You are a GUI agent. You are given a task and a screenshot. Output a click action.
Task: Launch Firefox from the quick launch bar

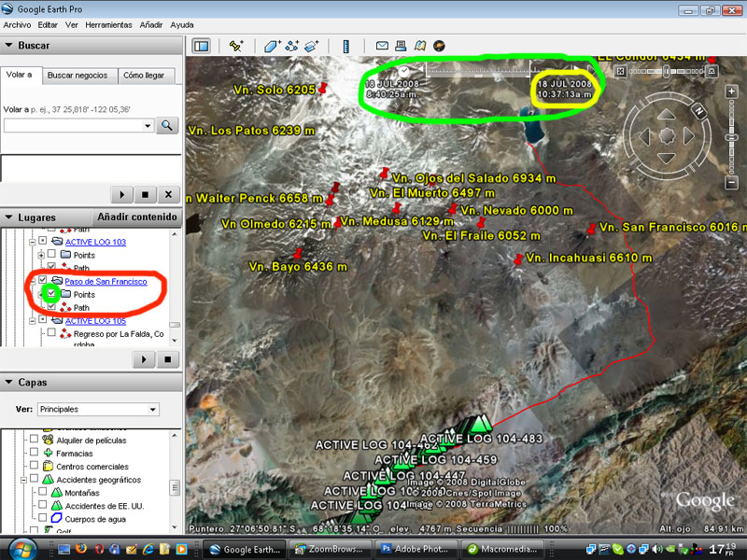point(81,550)
